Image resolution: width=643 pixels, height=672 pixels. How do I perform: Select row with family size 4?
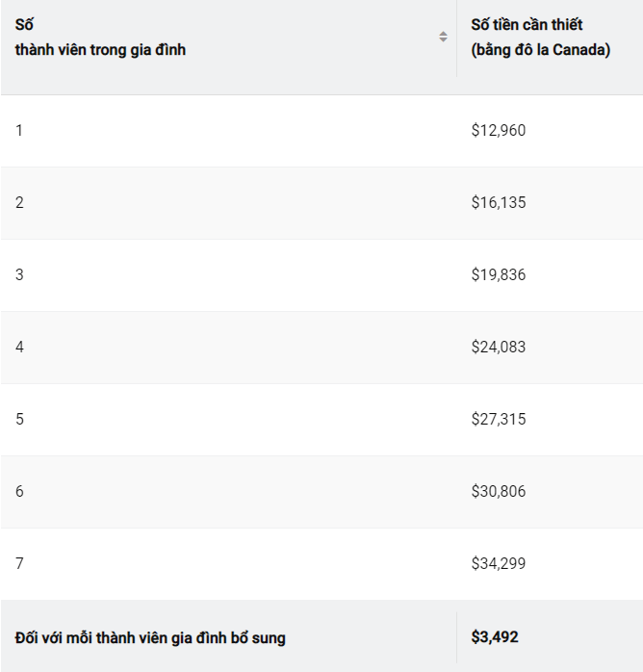point(321,348)
